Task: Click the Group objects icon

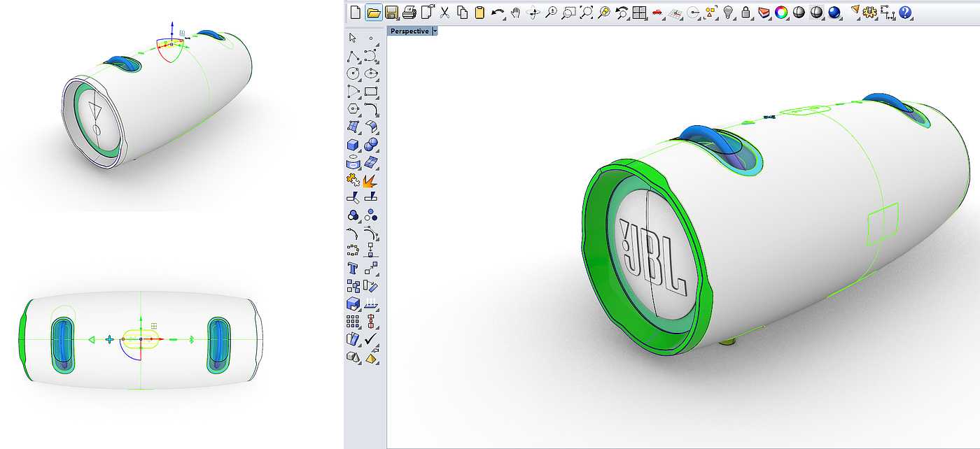Action: pyautogui.click(x=353, y=215)
